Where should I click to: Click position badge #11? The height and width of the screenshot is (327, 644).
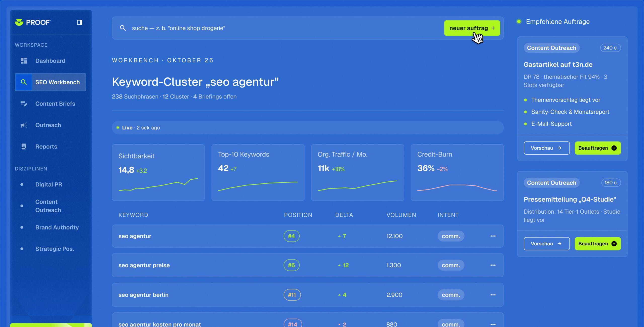click(292, 295)
